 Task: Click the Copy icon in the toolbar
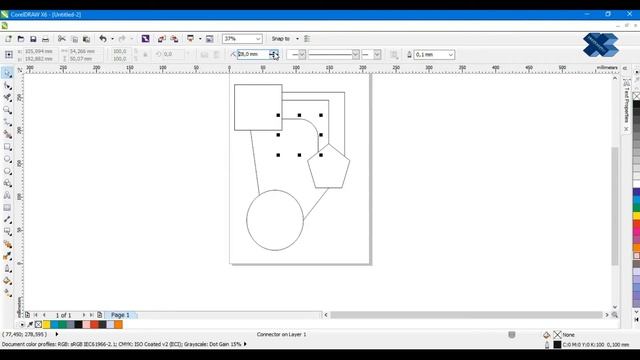pos(74,39)
